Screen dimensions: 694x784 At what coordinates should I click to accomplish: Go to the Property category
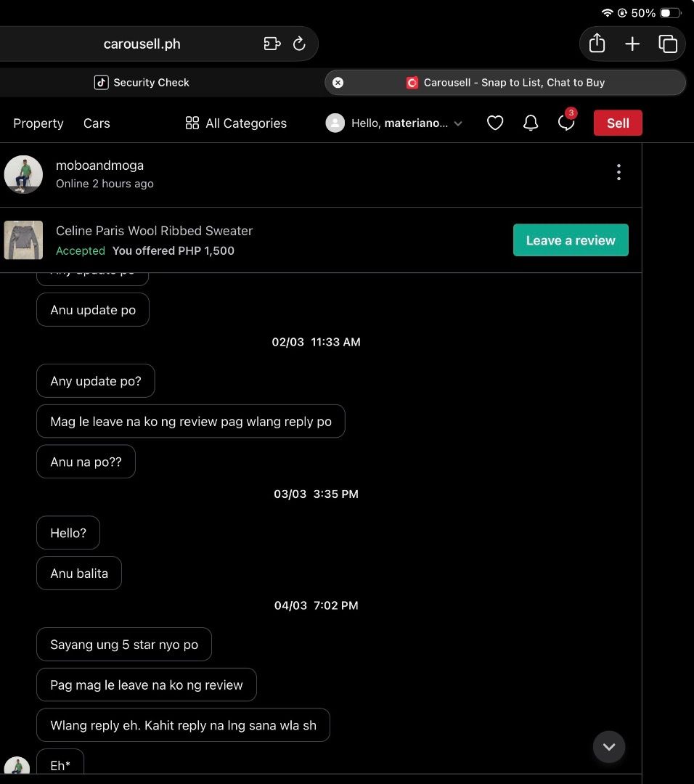38,123
